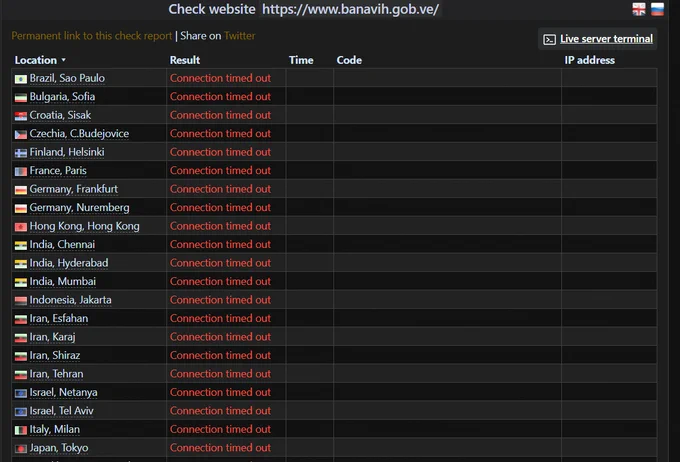Click Connection timed out in the Japan row
This screenshot has width=680, height=462.
[x=220, y=448]
